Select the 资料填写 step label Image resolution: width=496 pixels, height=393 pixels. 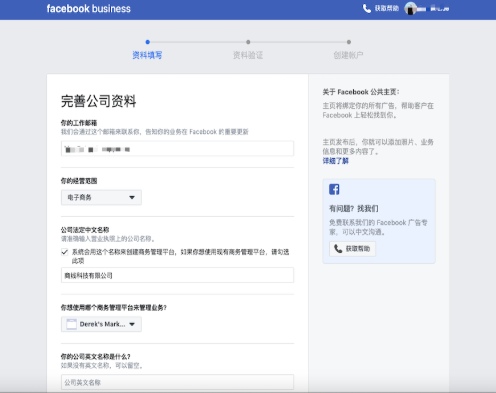point(147,55)
